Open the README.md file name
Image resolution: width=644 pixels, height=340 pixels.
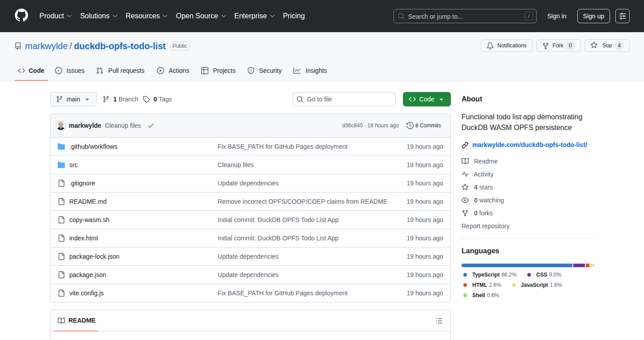click(88, 201)
